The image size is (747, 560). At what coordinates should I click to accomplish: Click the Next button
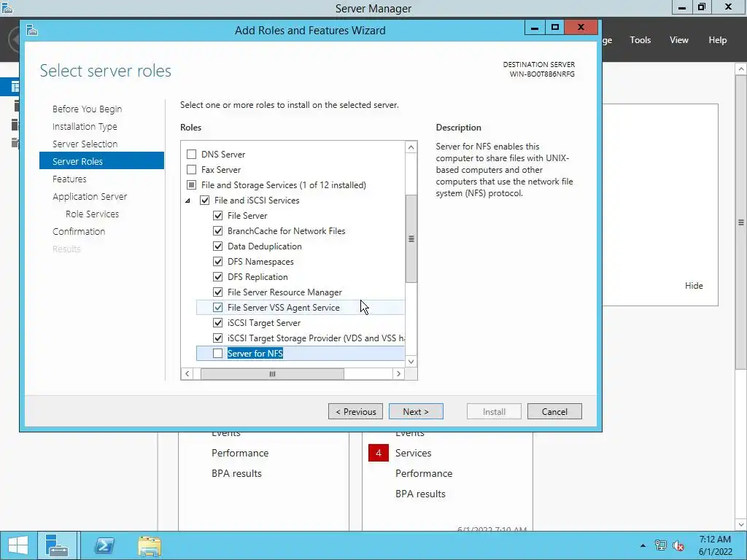point(416,411)
